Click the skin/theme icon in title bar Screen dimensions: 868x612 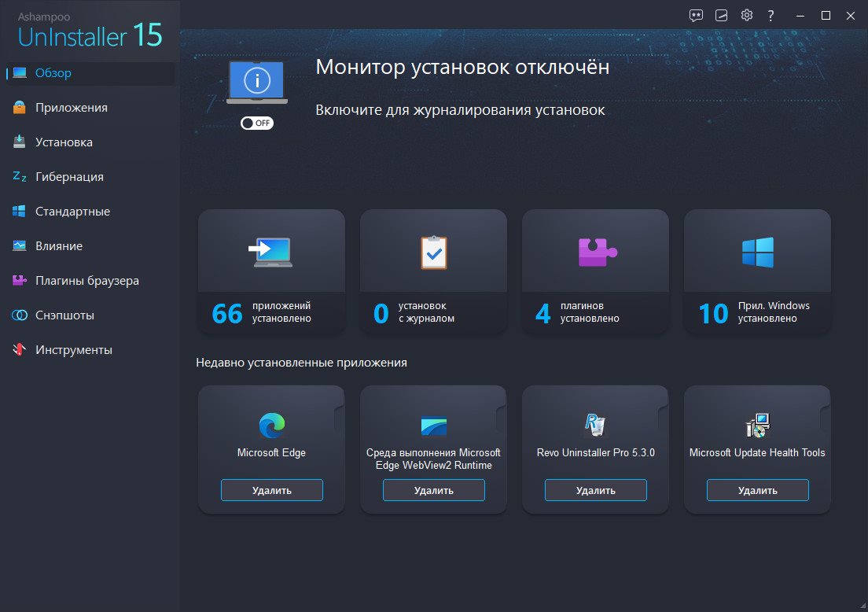721,16
